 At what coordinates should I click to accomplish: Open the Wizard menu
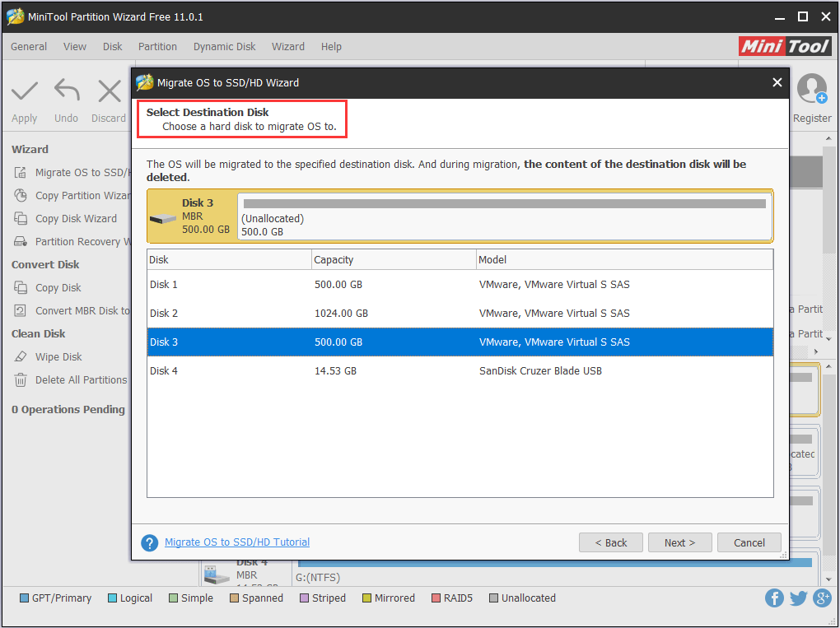[x=288, y=47]
